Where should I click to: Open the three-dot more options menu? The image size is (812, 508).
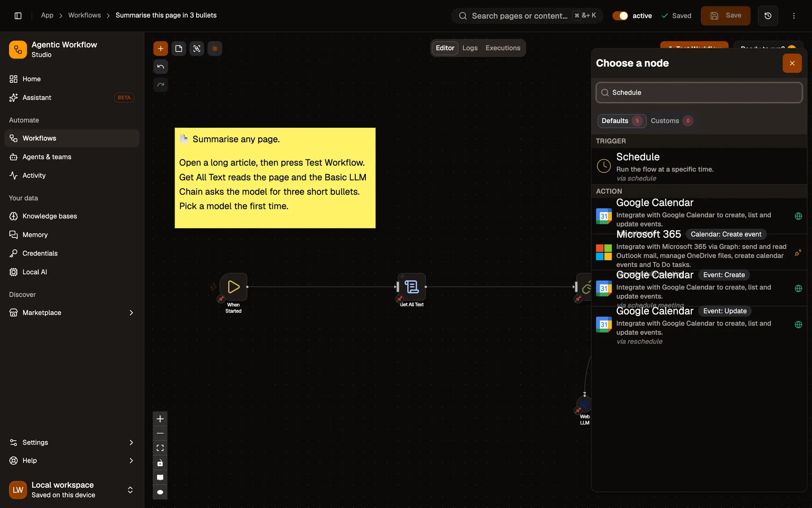click(794, 15)
